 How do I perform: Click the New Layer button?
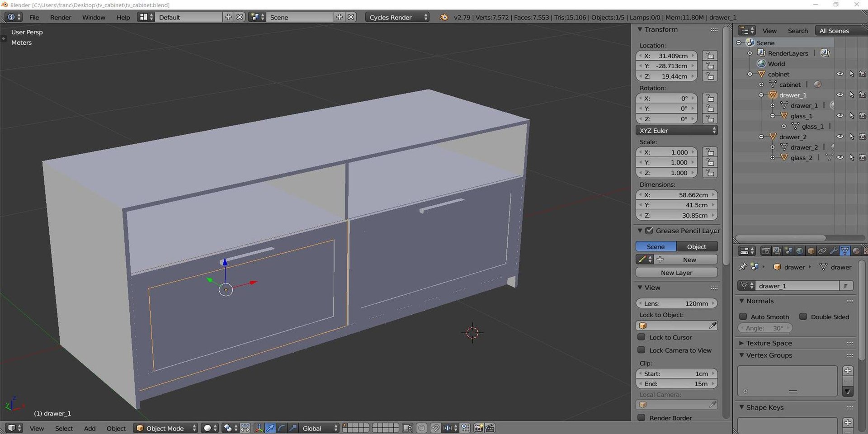676,273
